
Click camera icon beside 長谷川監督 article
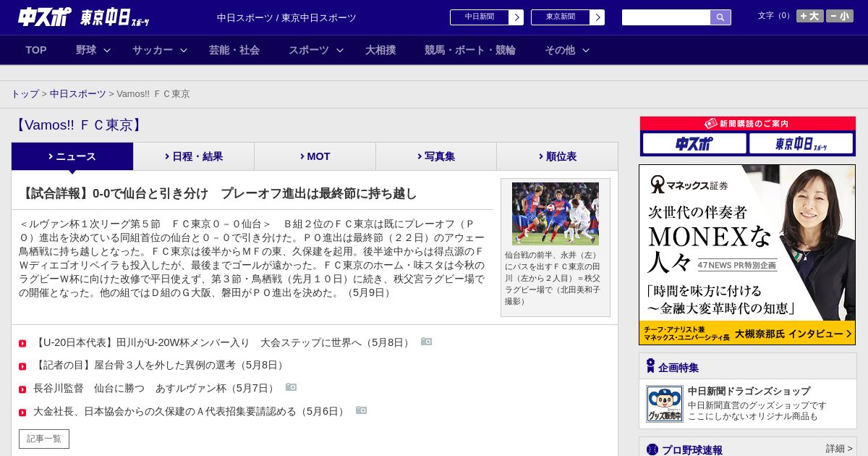291,387
